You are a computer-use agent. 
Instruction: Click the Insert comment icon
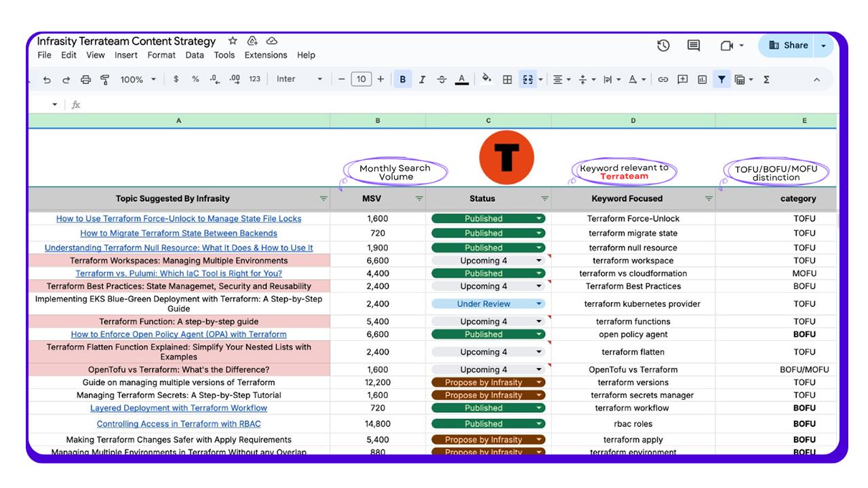pos(683,79)
